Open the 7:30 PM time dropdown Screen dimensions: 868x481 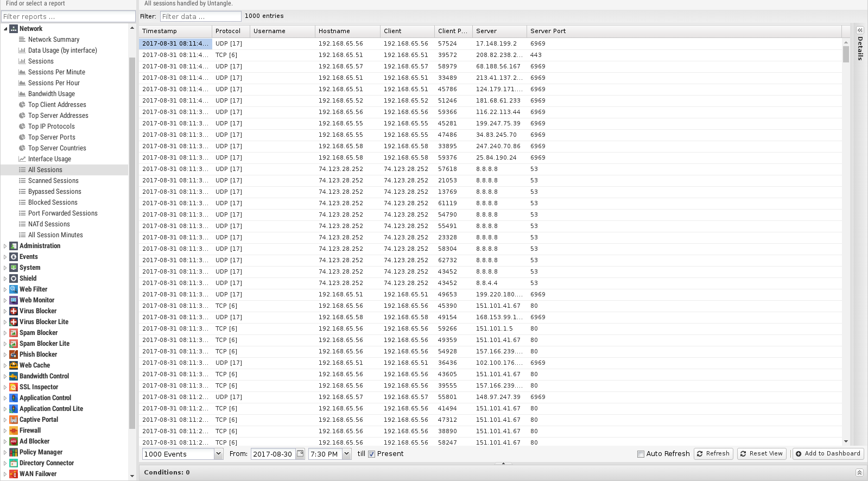point(347,454)
